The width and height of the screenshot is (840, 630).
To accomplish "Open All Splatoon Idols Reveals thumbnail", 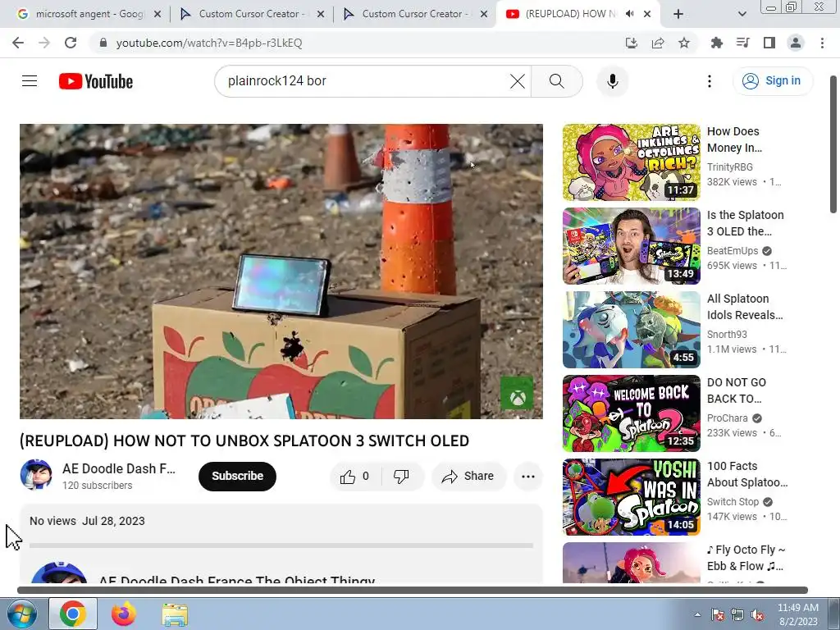I will tap(631, 330).
